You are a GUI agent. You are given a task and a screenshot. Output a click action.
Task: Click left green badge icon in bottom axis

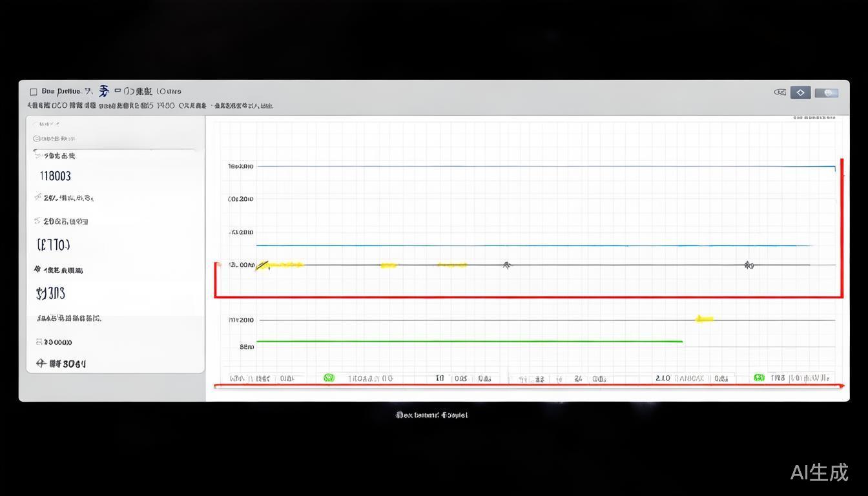pyautogui.click(x=329, y=378)
